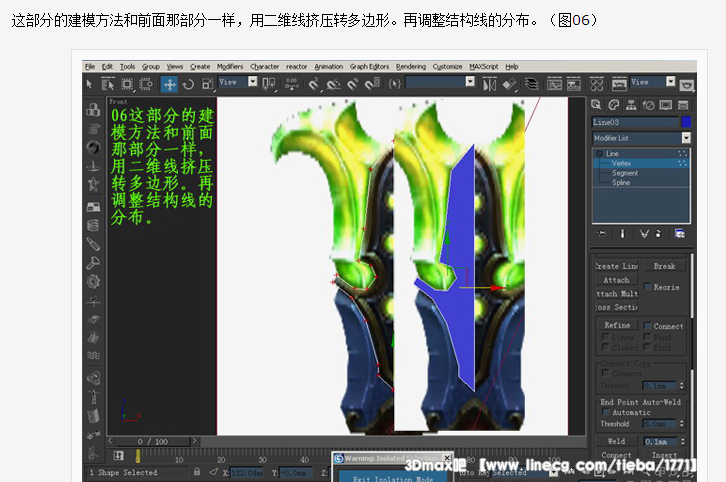Viewport: 726px width, 482px height.
Task: Choose the Rectangular Selection Region tool
Action: pos(127,84)
